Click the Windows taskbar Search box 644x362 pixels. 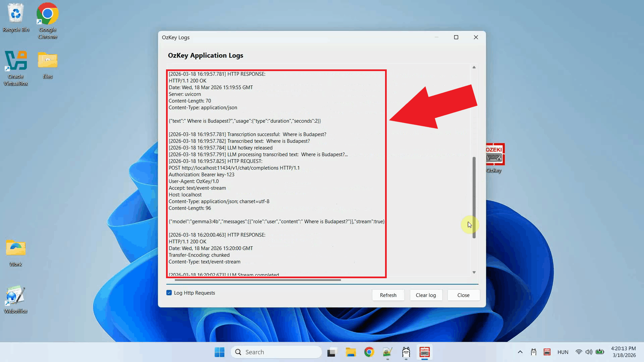click(x=276, y=352)
